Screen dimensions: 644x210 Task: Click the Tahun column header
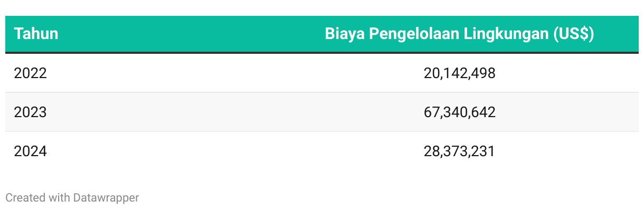[36, 34]
